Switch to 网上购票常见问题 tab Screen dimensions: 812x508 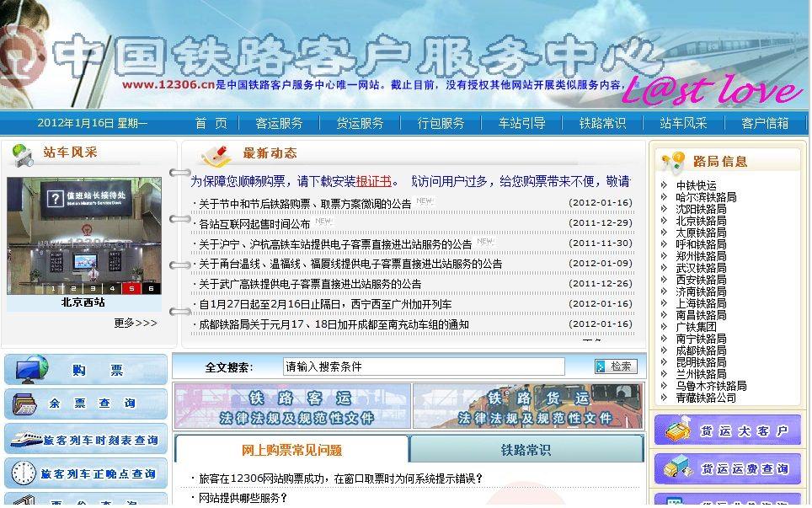[291, 450]
